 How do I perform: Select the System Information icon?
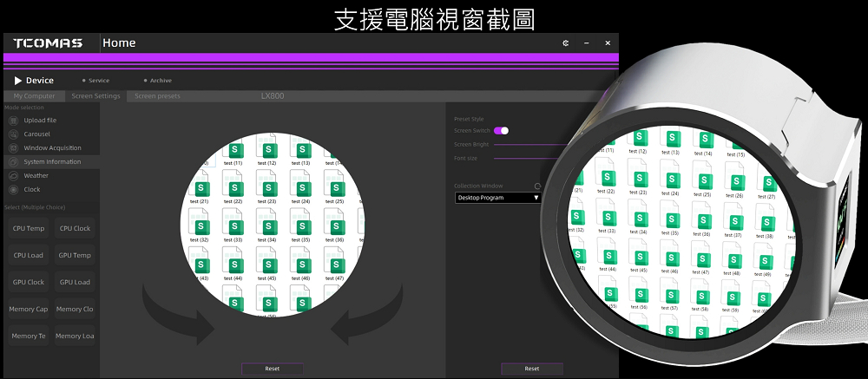(x=13, y=162)
